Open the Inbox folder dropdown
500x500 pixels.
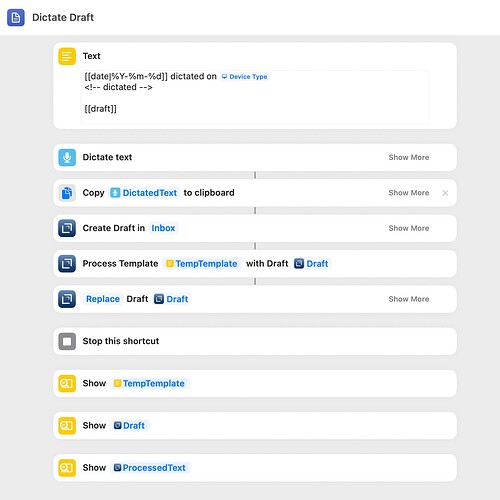click(x=163, y=228)
